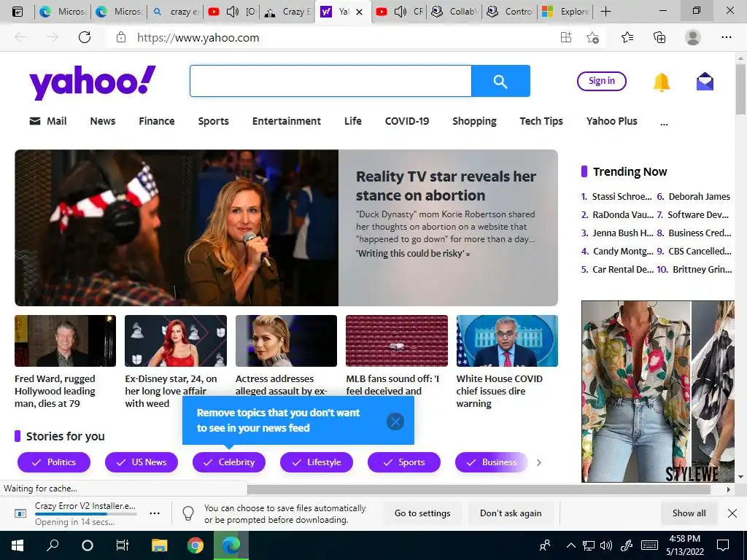747x560 pixels.
Task: Open the Tech Tips section
Action: click(541, 121)
